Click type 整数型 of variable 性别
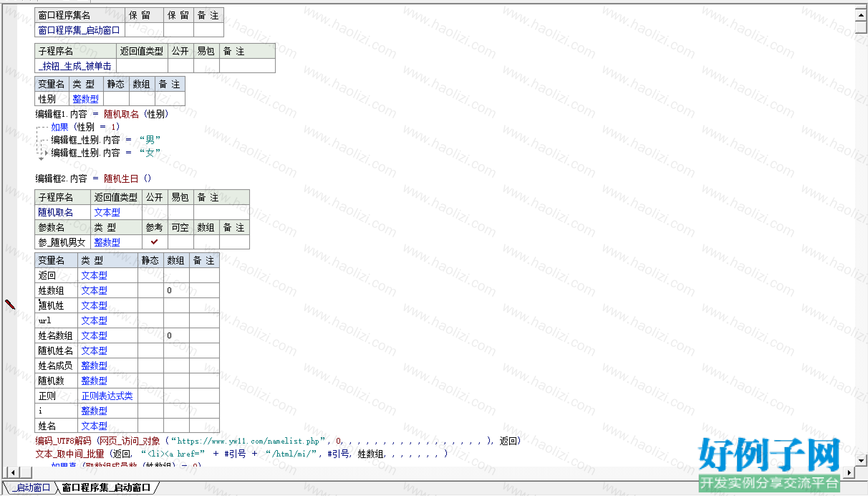The height and width of the screenshot is (496, 868). (86, 99)
